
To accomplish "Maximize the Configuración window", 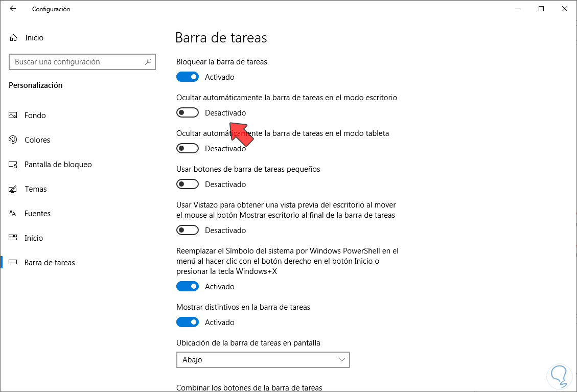I will coord(541,9).
